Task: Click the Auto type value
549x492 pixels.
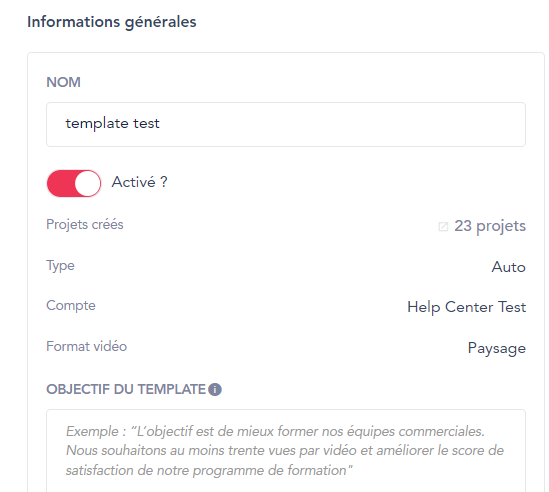Action: tap(508, 267)
